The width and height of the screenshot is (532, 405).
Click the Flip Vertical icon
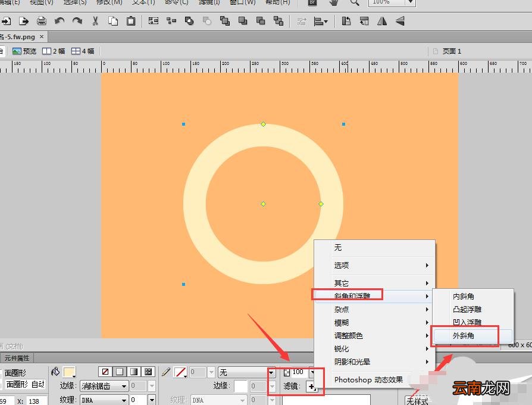(400, 21)
